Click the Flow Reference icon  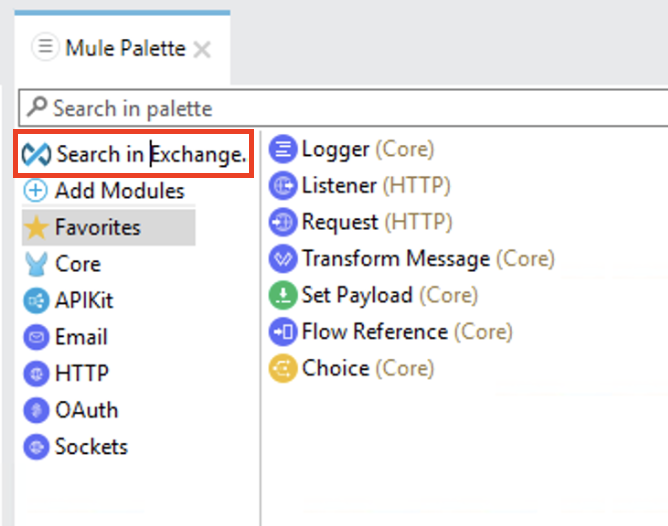click(282, 331)
